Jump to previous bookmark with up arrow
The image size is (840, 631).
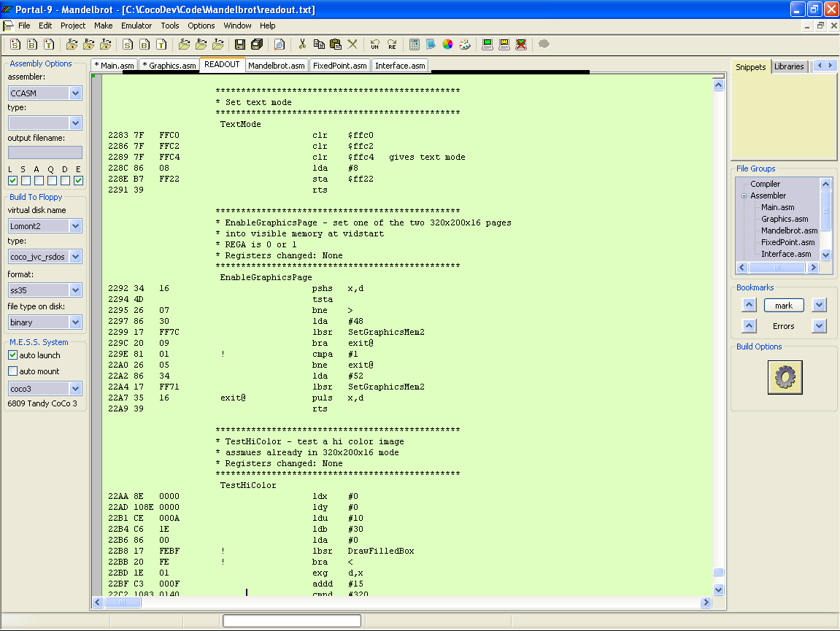pyautogui.click(x=749, y=306)
